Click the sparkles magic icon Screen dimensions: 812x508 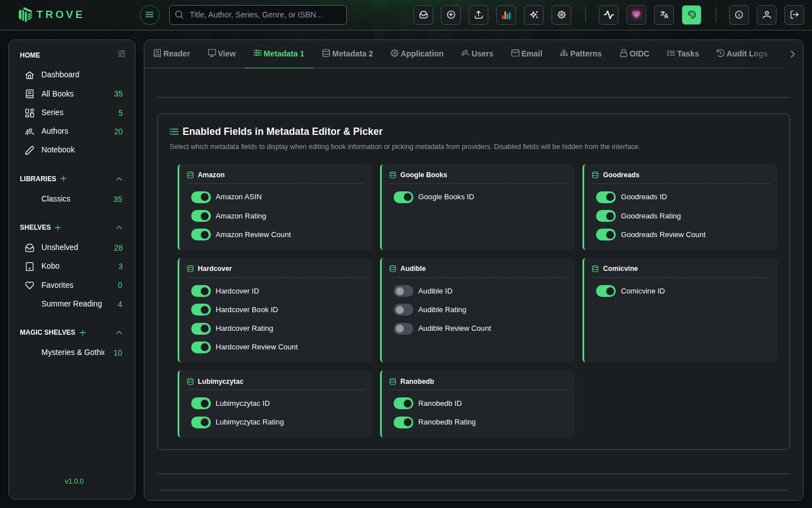tap(534, 15)
